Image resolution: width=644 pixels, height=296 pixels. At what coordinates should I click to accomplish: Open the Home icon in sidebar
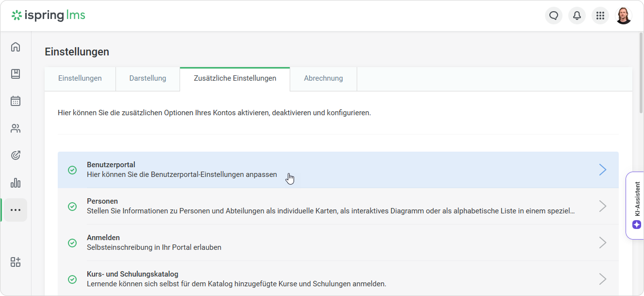point(16,47)
